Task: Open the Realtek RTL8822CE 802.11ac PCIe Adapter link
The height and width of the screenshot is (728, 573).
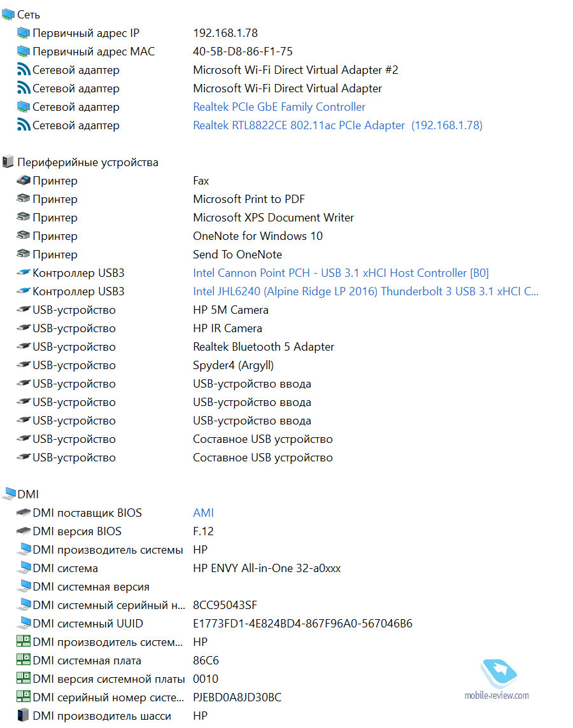Action: pyautogui.click(x=337, y=125)
